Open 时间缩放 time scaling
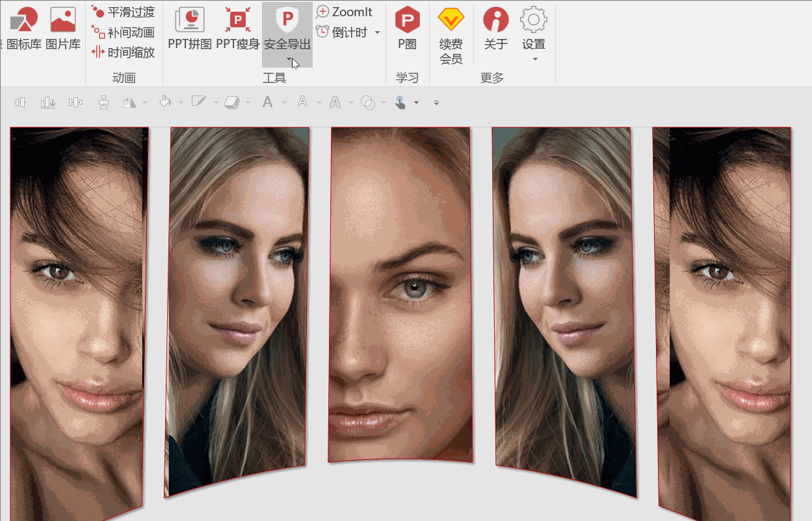The image size is (812, 521). point(123,52)
